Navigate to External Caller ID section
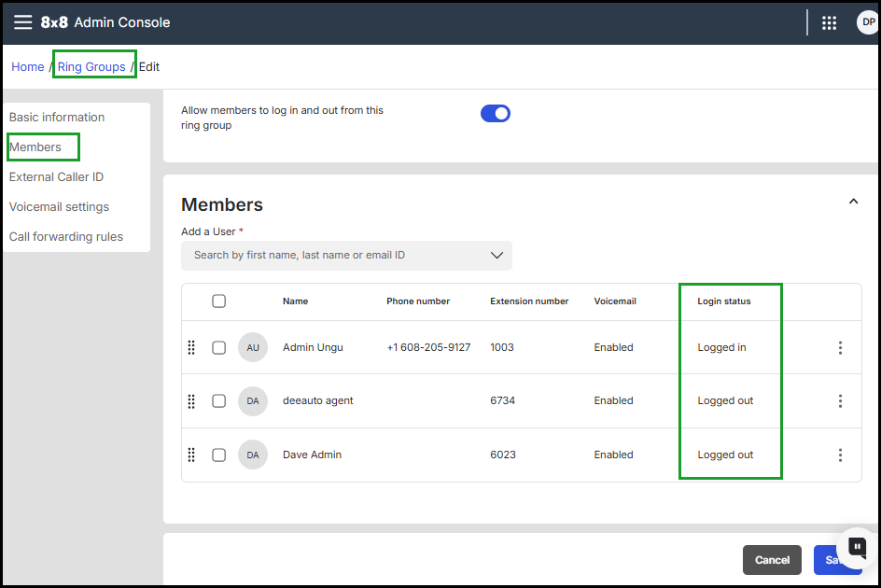Screen dimensions: 881x588 [x=56, y=177]
